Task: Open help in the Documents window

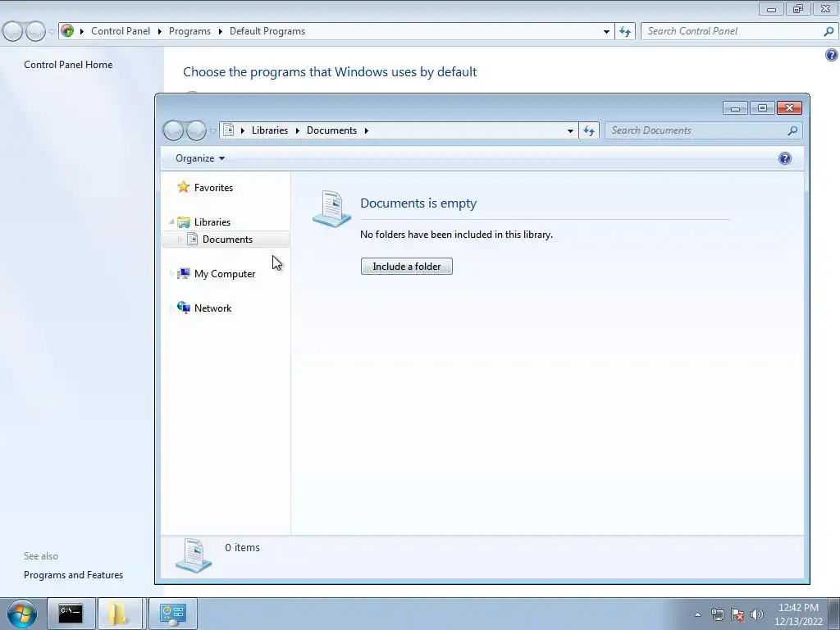Action: click(x=785, y=158)
